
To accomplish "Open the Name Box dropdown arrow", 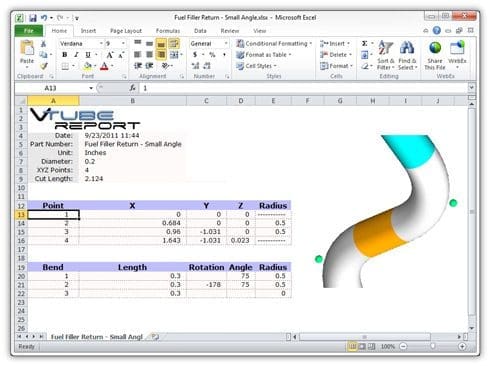I will click(x=91, y=88).
